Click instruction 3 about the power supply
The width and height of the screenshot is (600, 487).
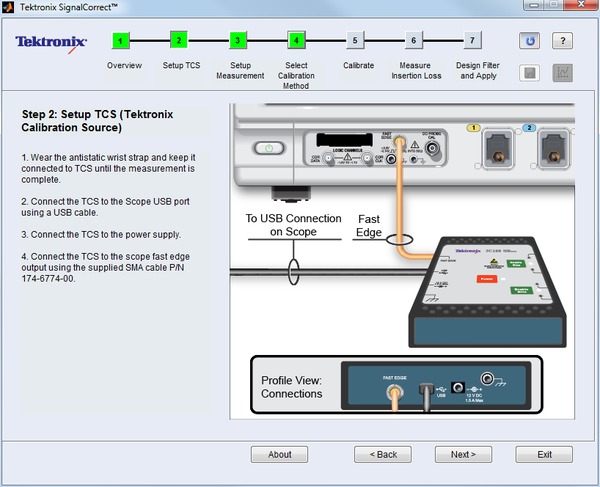pyautogui.click(x=101, y=235)
